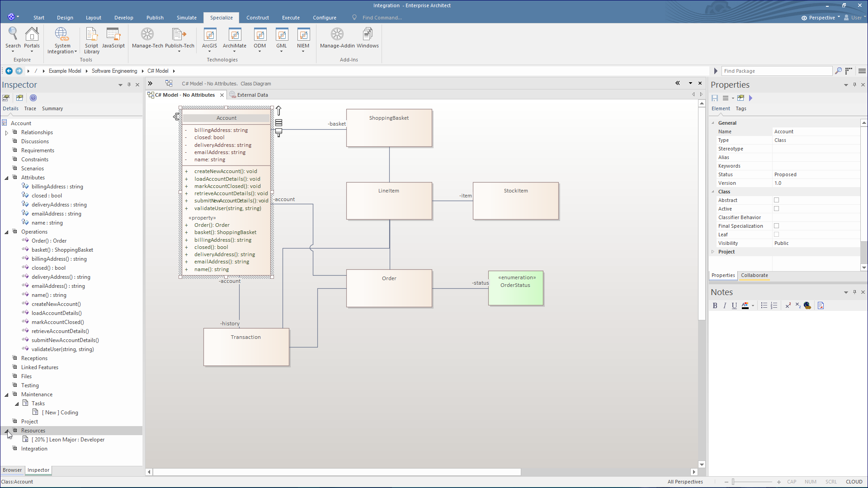Expand the Project section in Properties

click(x=713, y=252)
